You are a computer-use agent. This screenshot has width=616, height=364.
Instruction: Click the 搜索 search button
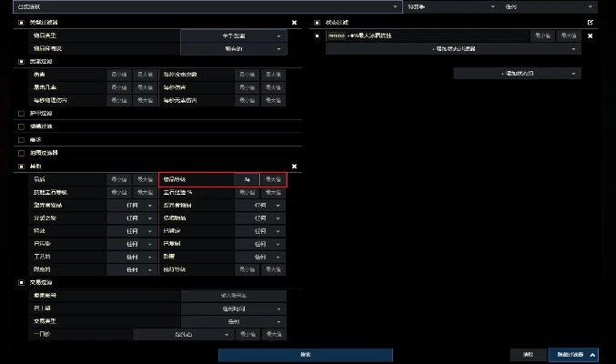pyautogui.click(x=306, y=354)
